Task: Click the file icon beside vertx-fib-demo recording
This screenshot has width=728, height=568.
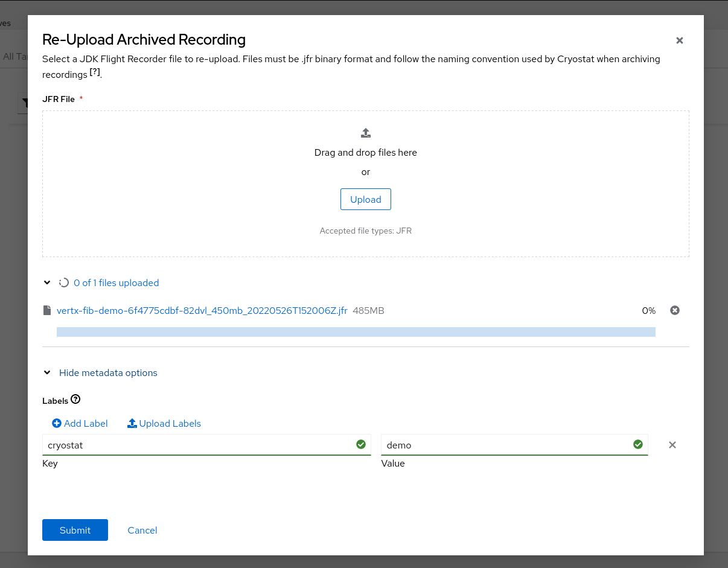Action: coord(47,310)
